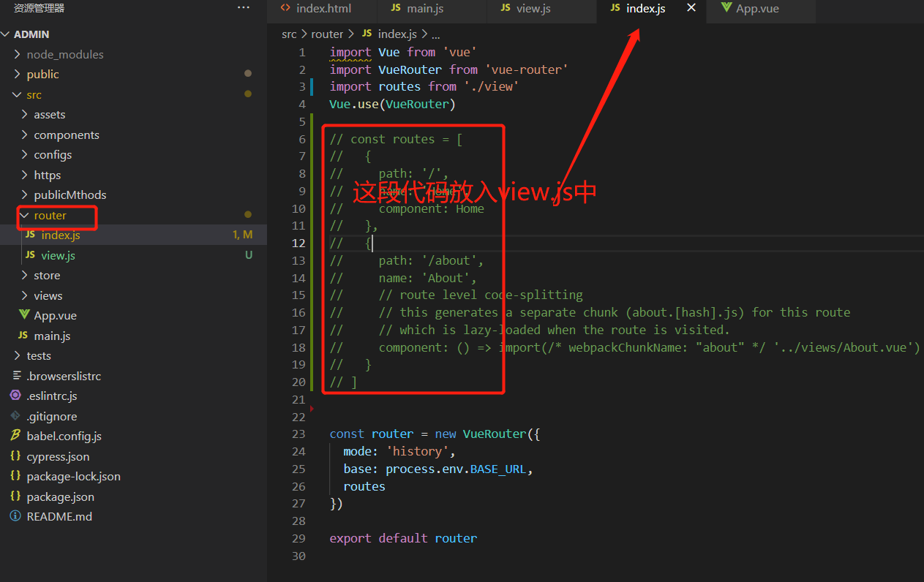Click the 'U' untracked badge on view.js

click(x=249, y=255)
